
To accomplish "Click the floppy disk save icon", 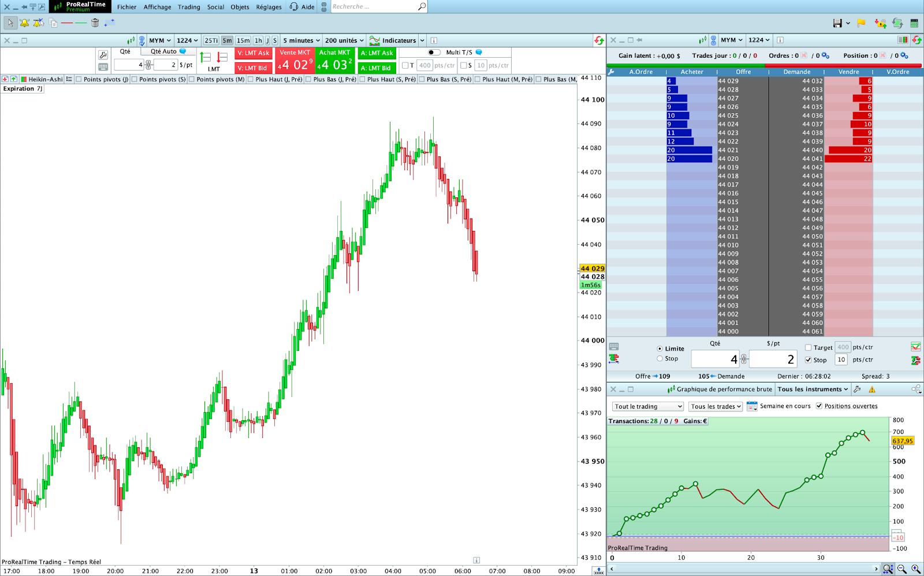I will click(837, 23).
